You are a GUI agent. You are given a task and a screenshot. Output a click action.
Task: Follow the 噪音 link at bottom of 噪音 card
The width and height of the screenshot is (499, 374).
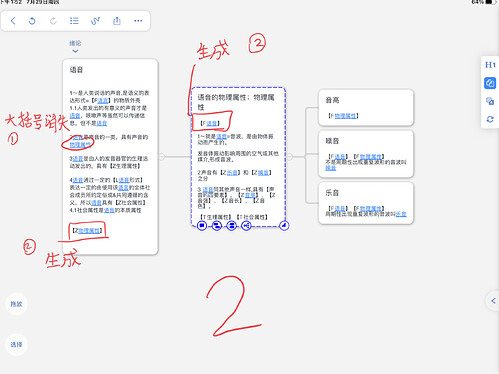(331, 168)
